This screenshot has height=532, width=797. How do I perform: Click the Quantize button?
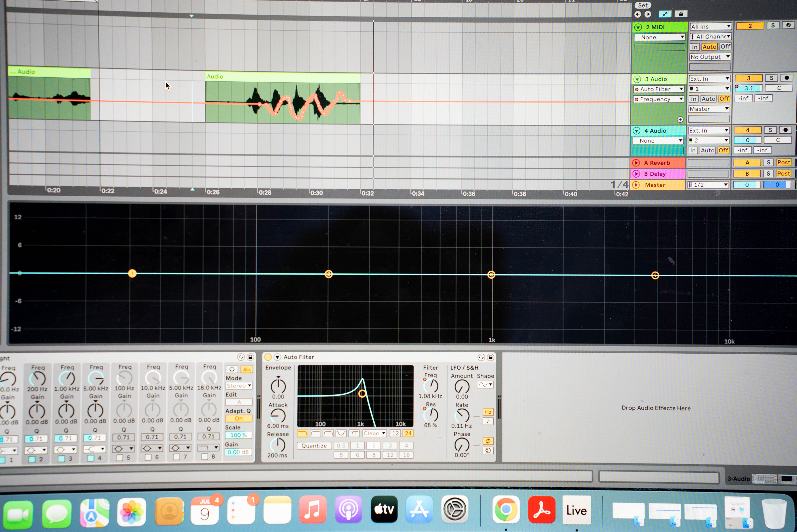coord(314,446)
